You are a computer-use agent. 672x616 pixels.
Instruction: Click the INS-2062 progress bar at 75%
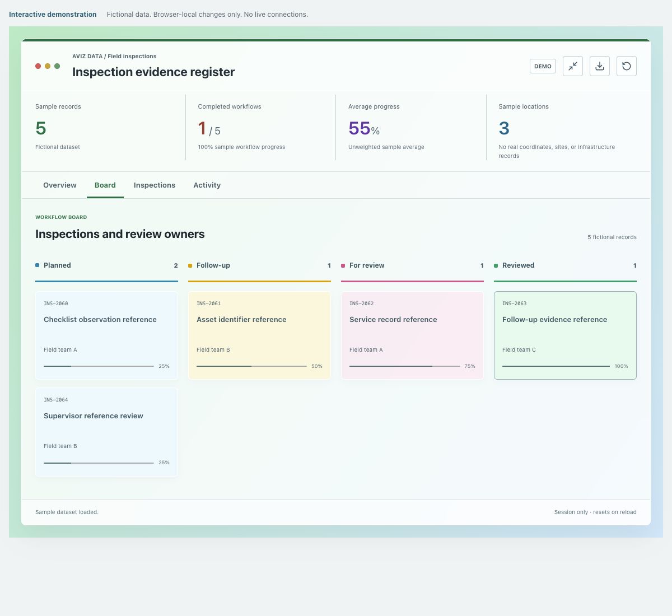(x=404, y=366)
